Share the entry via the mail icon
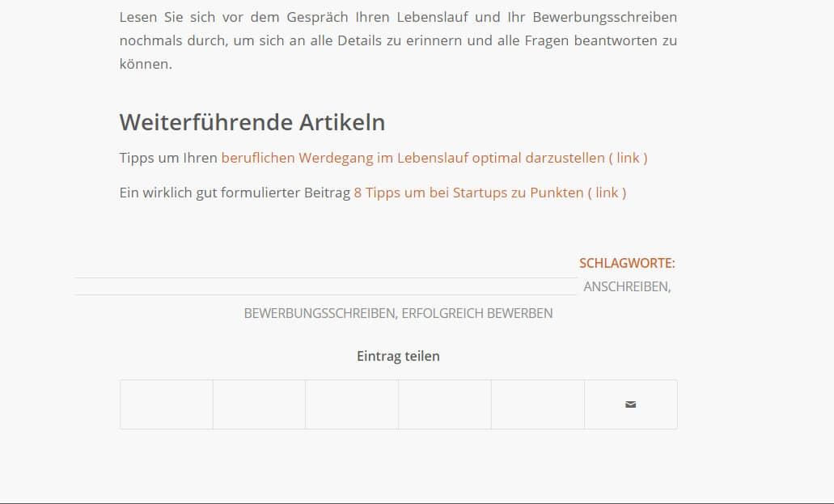The height and width of the screenshot is (504, 834). 630,404
